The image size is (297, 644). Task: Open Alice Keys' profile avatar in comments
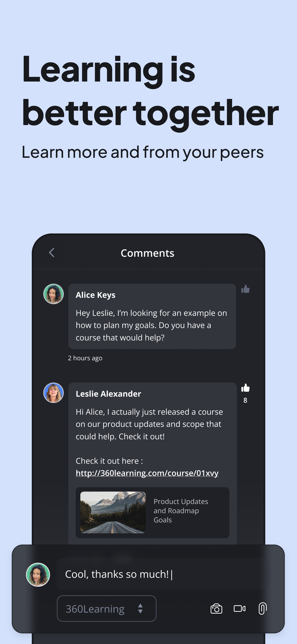[53, 294]
